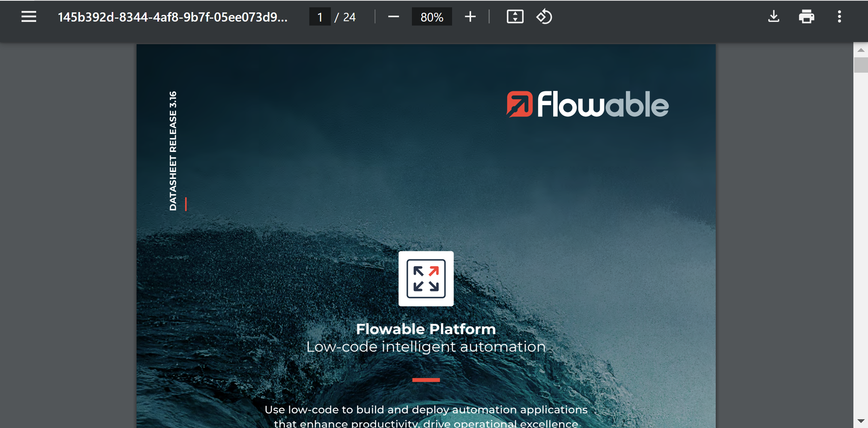Image resolution: width=868 pixels, height=428 pixels.
Task: Click the 'Flowable Platform' heading
Action: [x=426, y=329]
